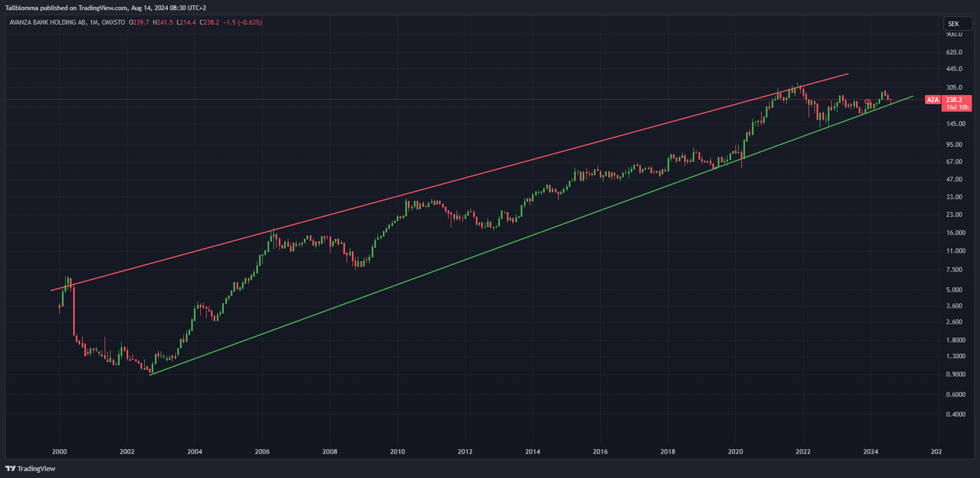Click the 2008 label on the time axis
The width and height of the screenshot is (980, 478).
(330, 451)
